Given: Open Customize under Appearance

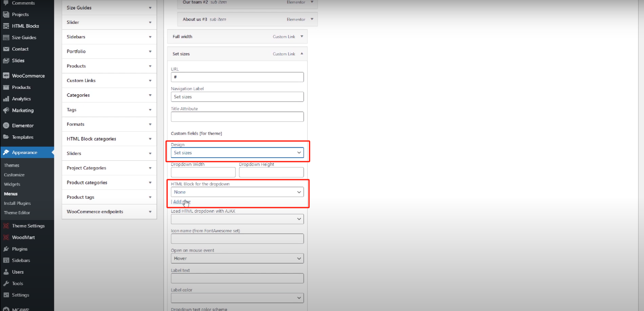Looking at the screenshot, I should (x=14, y=175).
